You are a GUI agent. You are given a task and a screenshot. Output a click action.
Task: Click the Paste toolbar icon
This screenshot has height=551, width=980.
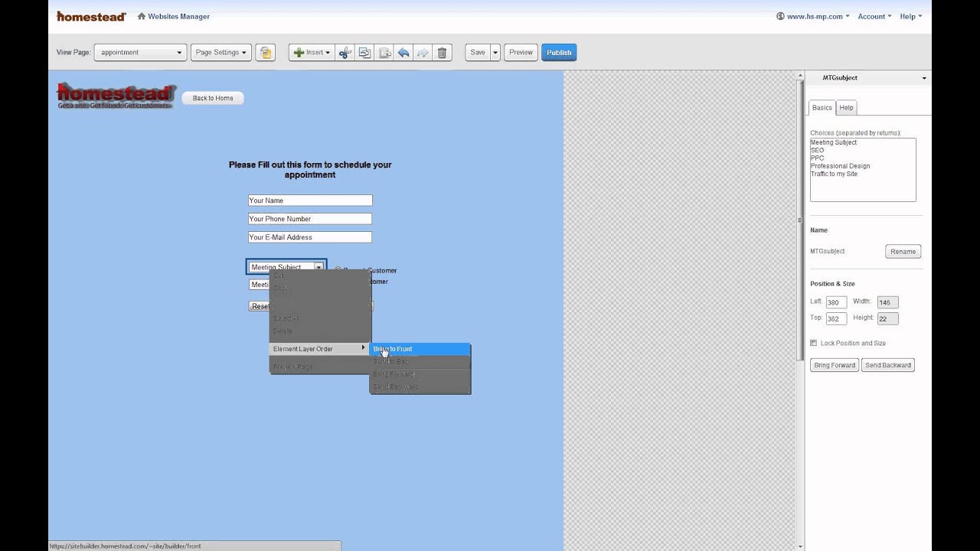pos(384,53)
